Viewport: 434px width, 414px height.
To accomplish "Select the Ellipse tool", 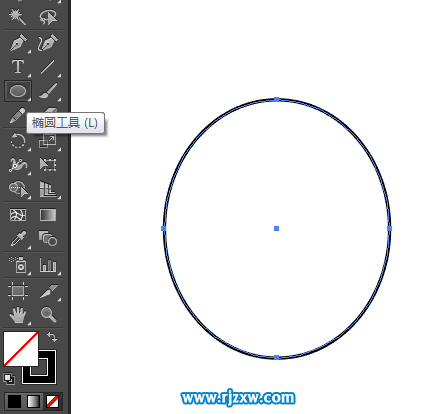I will [18, 91].
